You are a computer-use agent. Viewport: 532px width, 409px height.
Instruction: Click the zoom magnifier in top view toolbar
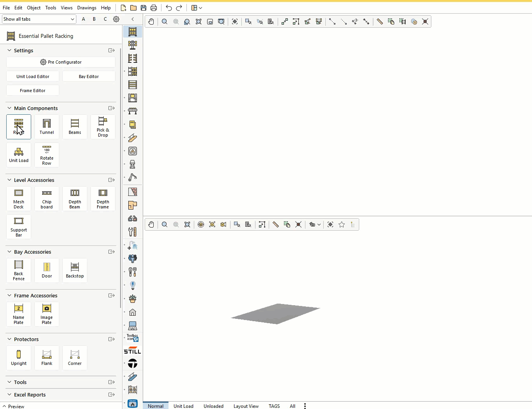tap(165, 21)
